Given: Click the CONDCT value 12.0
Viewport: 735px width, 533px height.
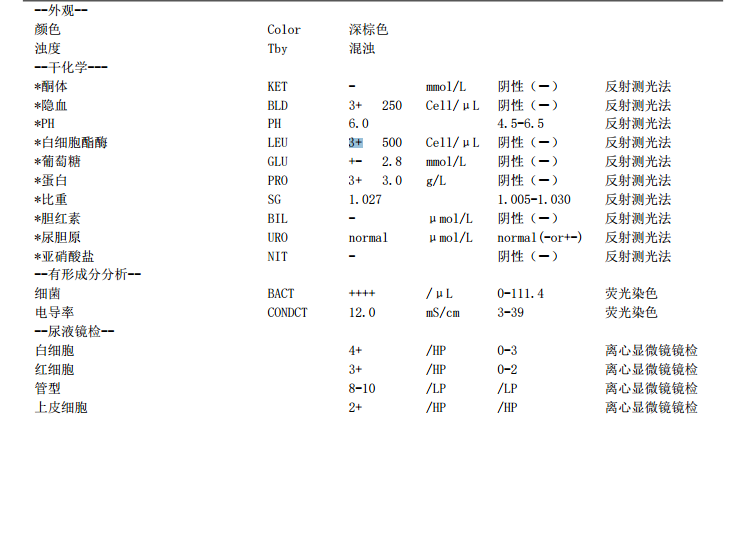Looking at the screenshot, I should coord(362,313).
